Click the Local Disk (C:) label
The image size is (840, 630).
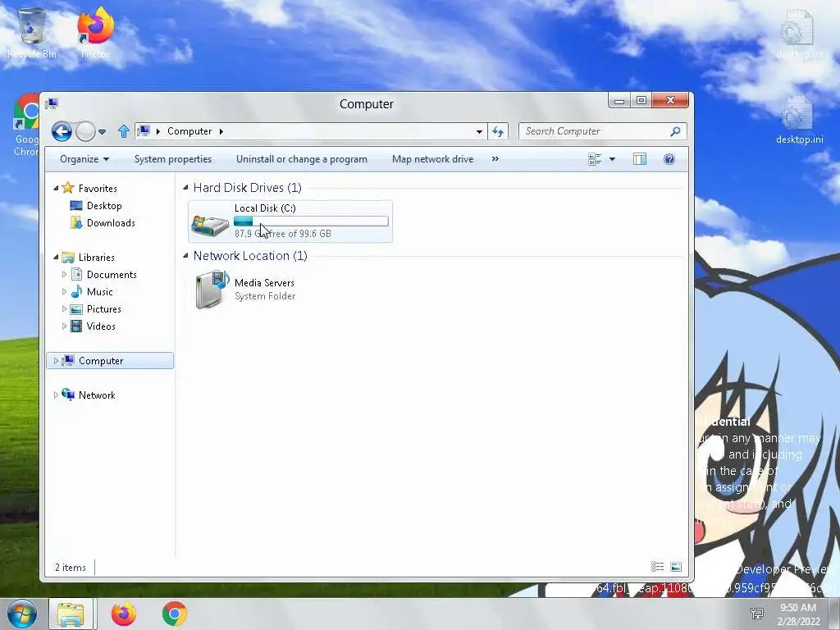pos(265,208)
